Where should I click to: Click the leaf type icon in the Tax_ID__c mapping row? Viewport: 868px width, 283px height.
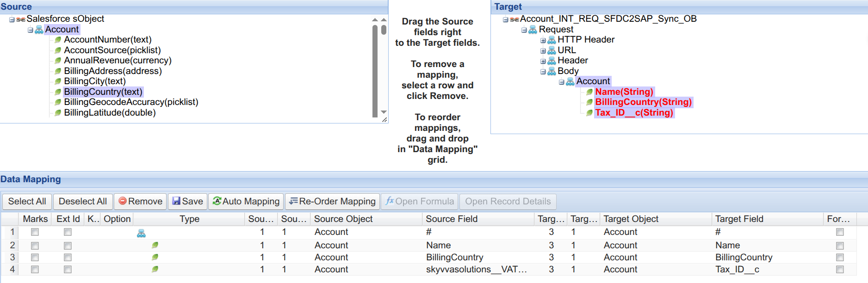pos(155,269)
